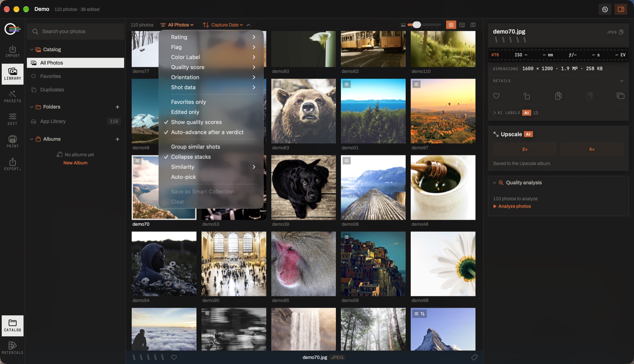634x364 pixels.
Task: Enable Favorites only filter
Action: click(x=211, y=102)
